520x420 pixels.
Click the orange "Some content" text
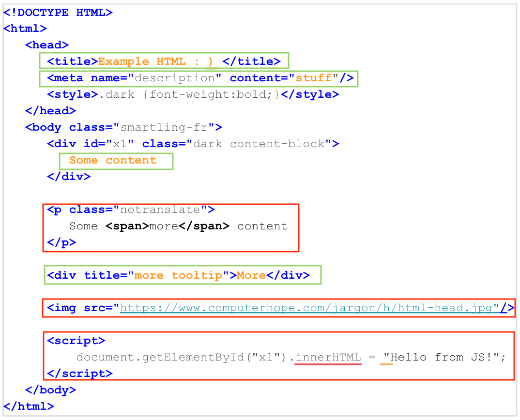[x=113, y=160]
